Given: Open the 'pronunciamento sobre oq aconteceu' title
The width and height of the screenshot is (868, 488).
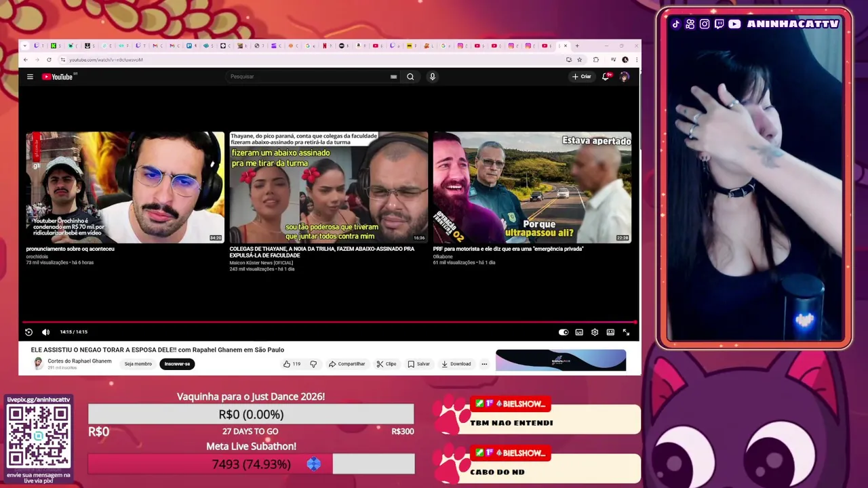Looking at the screenshot, I should [x=70, y=249].
